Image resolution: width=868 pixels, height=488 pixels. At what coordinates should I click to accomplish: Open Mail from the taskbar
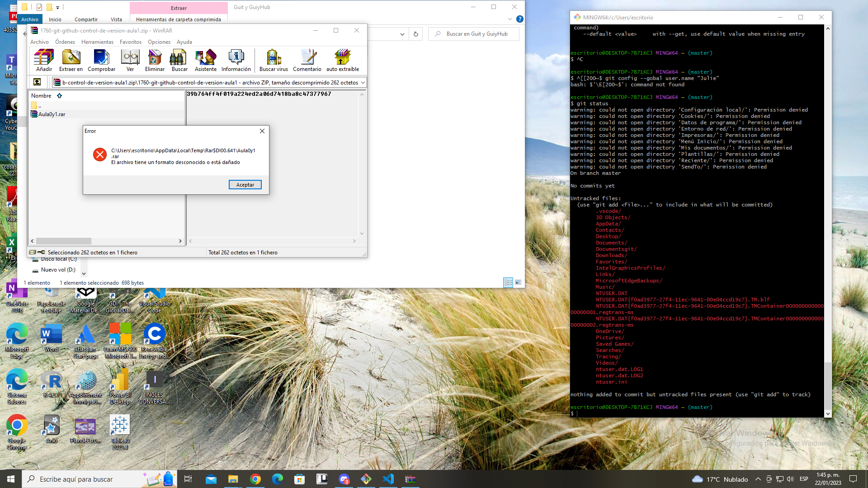click(211, 479)
